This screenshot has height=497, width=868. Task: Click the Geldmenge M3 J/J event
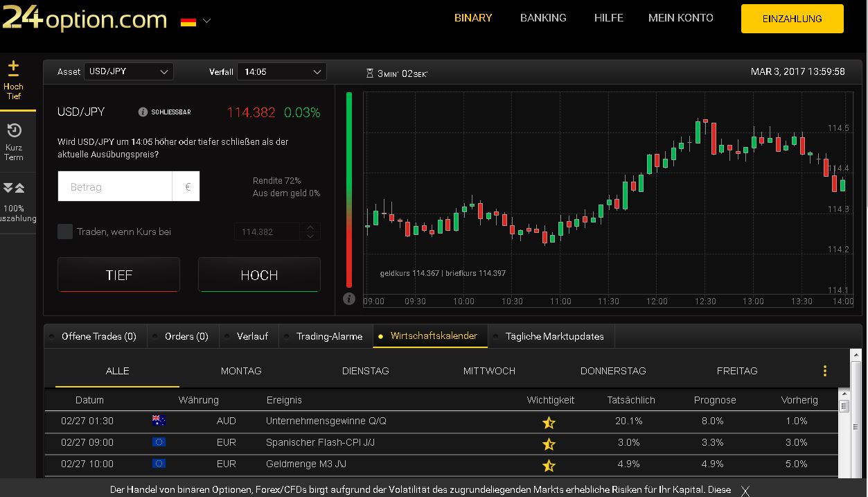[x=307, y=464]
